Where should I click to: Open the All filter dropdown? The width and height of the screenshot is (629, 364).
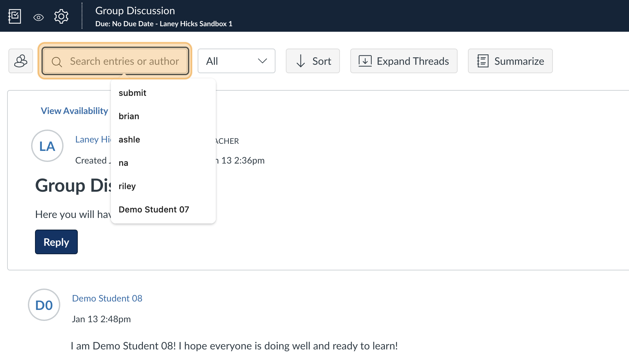236,61
